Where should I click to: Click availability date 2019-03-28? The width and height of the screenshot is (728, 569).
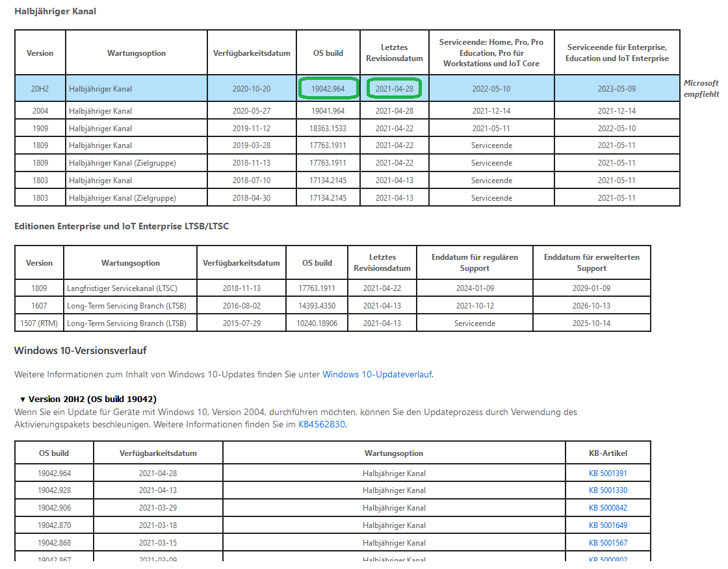251,145
